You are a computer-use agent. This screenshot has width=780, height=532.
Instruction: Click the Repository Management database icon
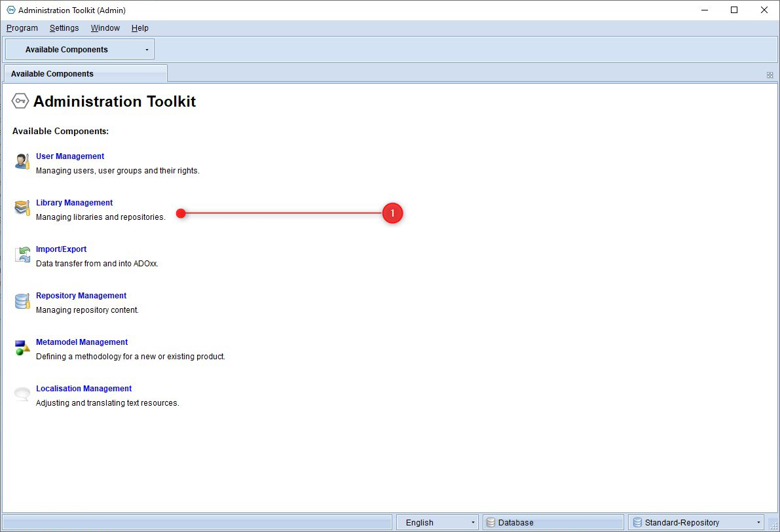pos(22,301)
